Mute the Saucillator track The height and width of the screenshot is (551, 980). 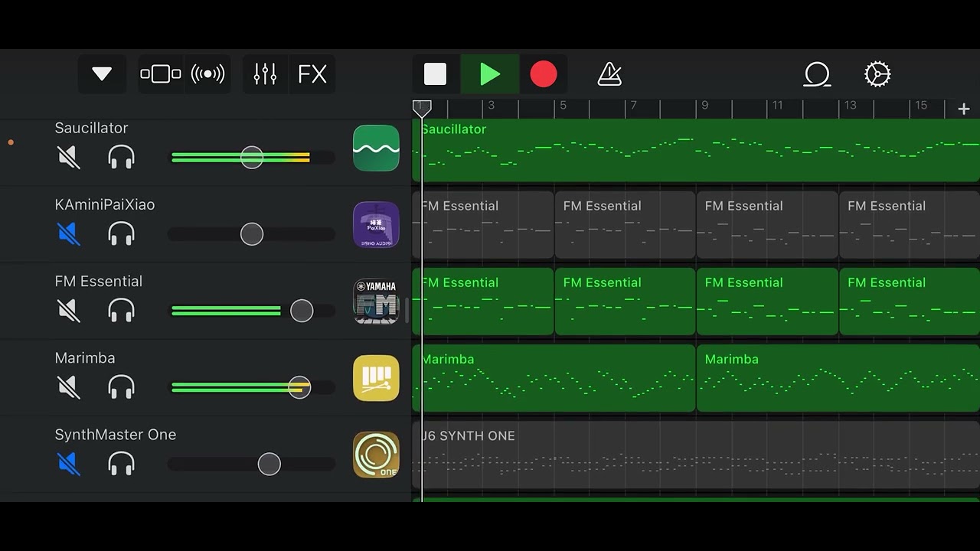pos(69,158)
